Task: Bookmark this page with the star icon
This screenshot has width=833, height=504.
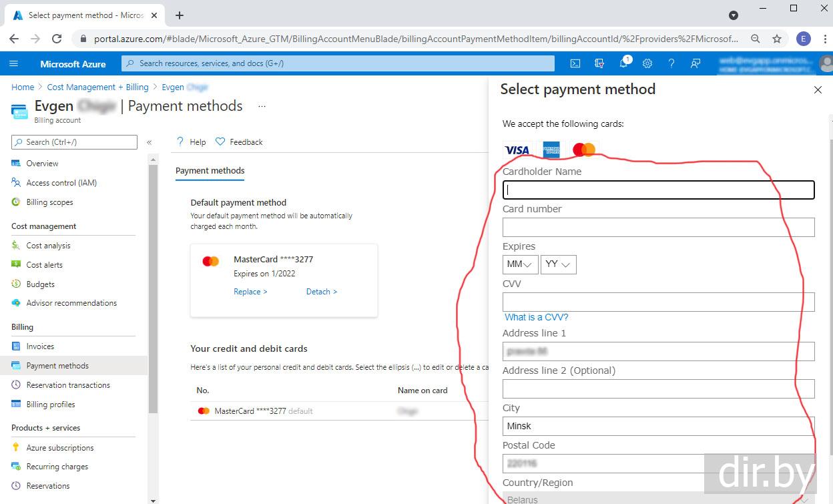Action: [777, 39]
